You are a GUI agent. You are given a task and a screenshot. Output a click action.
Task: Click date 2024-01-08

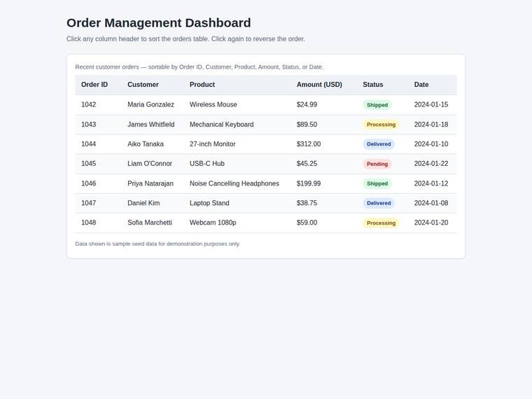tap(431, 203)
